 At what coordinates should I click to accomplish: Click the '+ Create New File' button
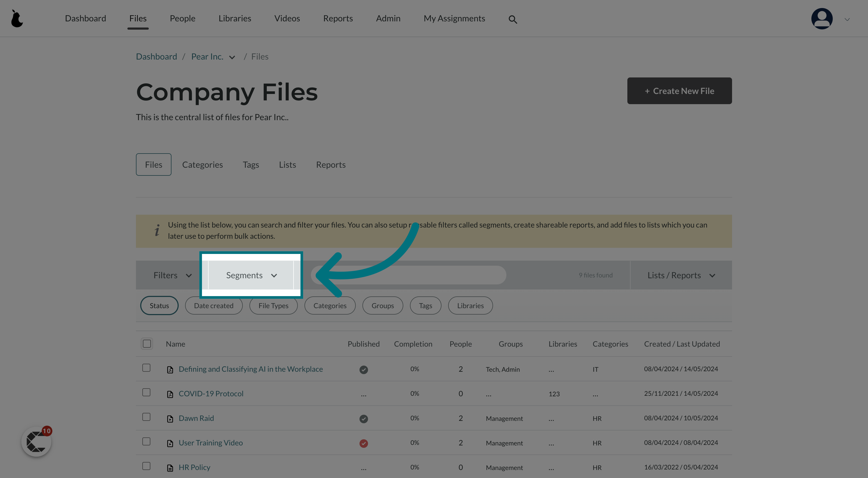[679, 91]
